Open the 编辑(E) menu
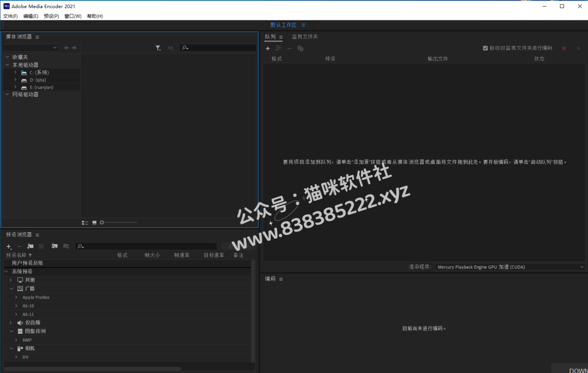The height and width of the screenshot is (373, 588). tap(30, 16)
